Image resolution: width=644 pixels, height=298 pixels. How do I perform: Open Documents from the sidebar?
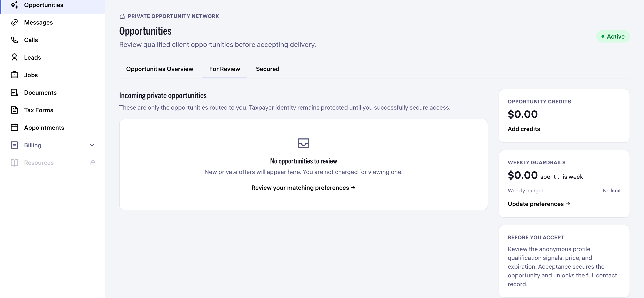pos(53,92)
